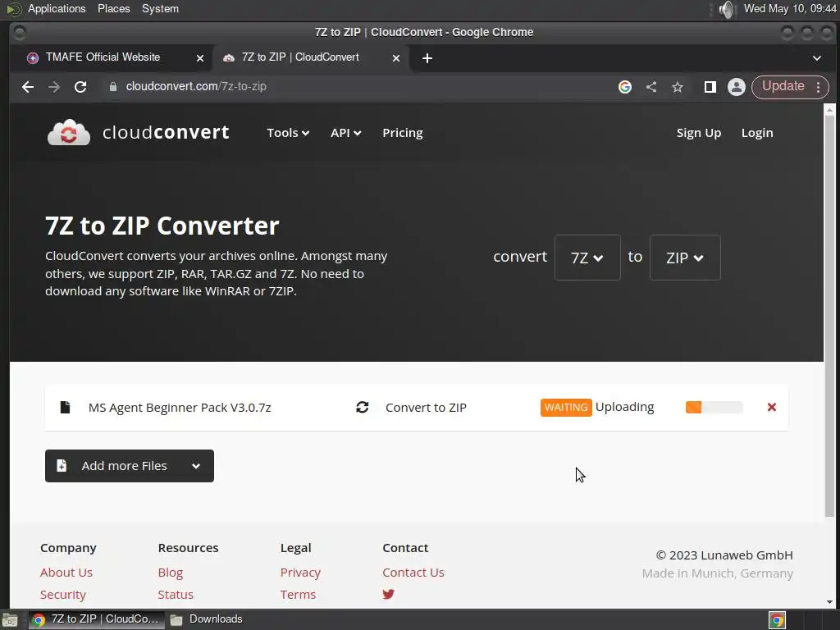Image resolution: width=840 pixels, height=630 pixels.
Task: Click the padlock site info icon
Action: [113, 87]
